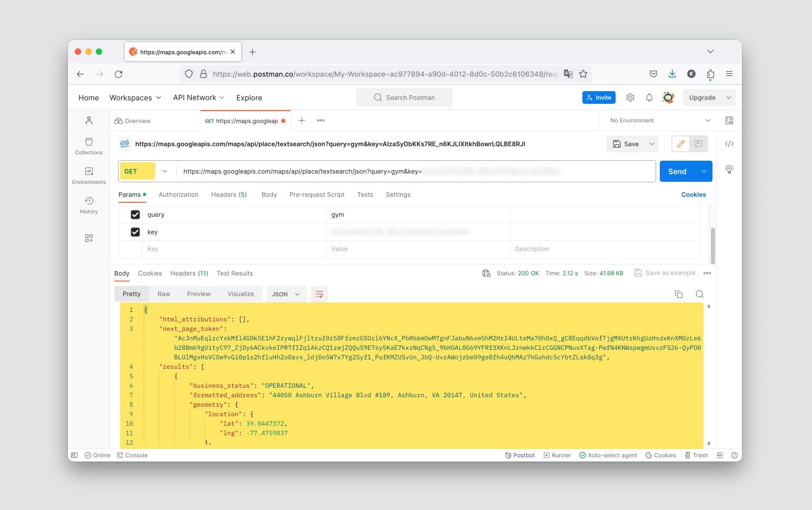Open Environments in the sidebar
Viewport: 812px width, 510px height.
89,176
